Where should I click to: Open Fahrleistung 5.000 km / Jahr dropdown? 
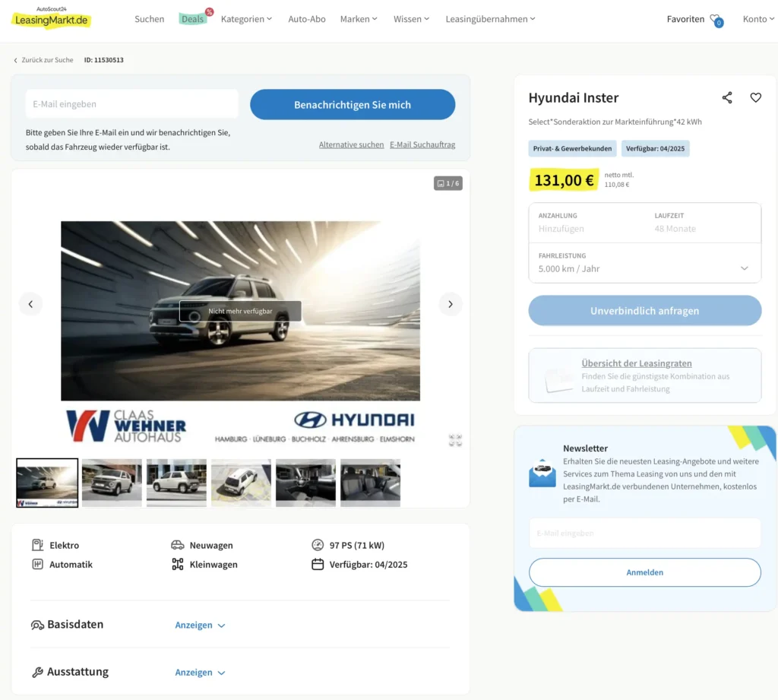(644, 263)
